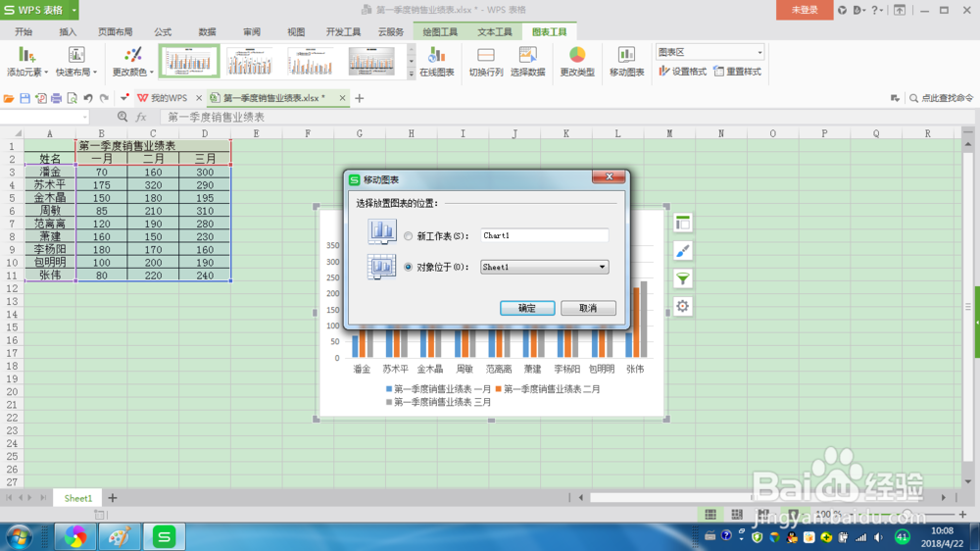Close the 第一季度销售业绩表.xlsx tab

(x=342, y=98)
